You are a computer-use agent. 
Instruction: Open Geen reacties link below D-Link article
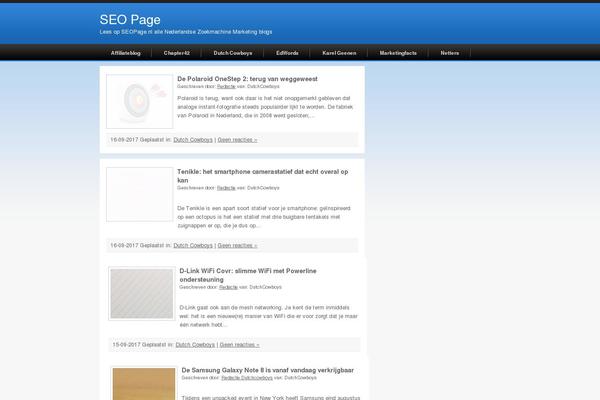click(240, 345)
